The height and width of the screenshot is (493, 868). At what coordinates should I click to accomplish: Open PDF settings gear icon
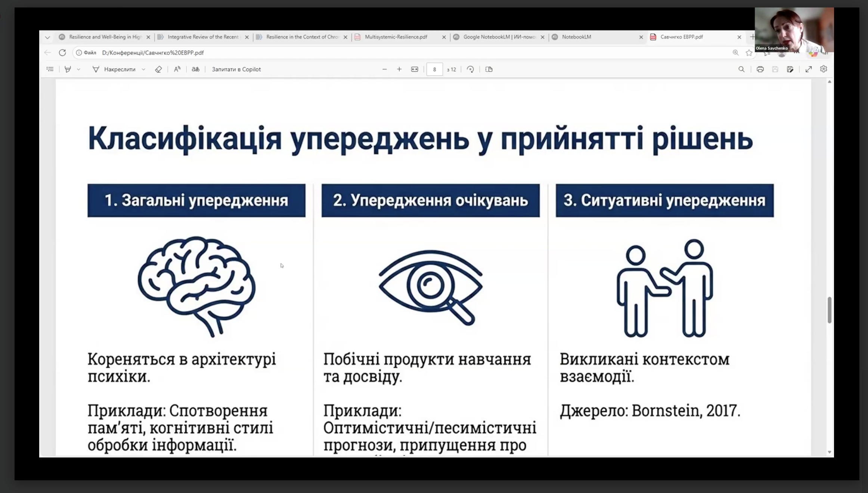point(823,69)
